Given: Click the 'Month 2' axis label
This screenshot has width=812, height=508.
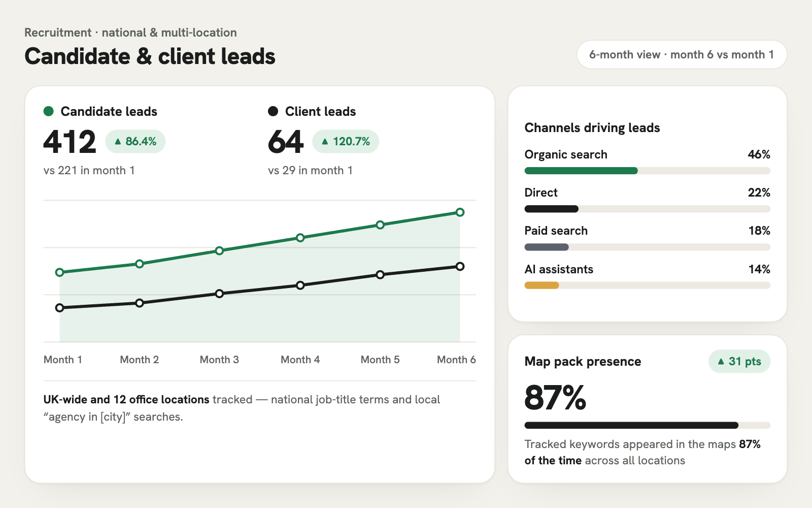Looking at the screenshot, I should click(x=140, y=360).
